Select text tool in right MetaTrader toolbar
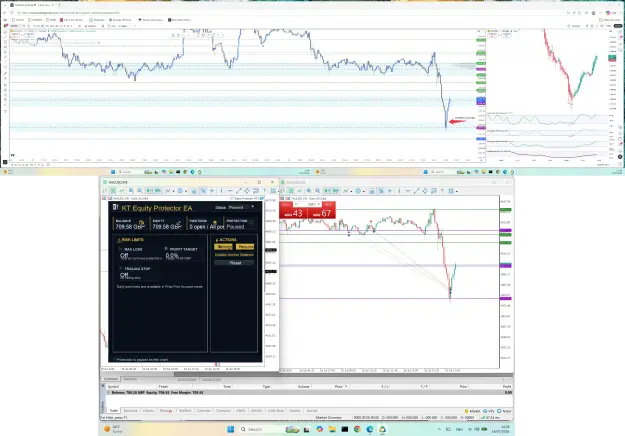The image size is (625, 436). 442,191
